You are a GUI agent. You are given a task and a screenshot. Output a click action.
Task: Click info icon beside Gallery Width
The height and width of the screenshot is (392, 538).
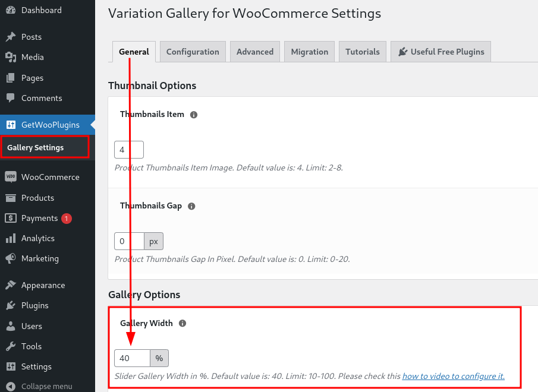click(183, 323)
